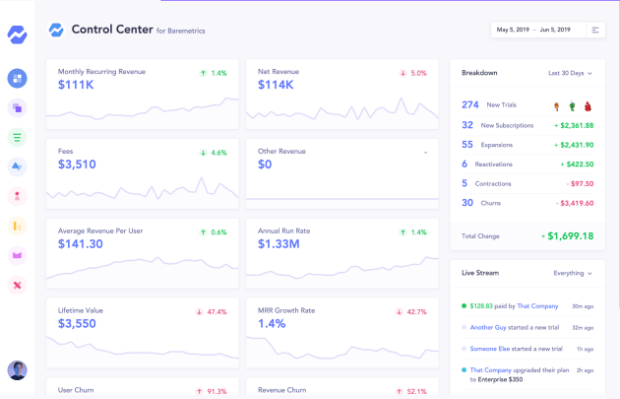620x399 pixels.
Task: Click the red figure icon in New Trials row
Action: tap(588, 106)
